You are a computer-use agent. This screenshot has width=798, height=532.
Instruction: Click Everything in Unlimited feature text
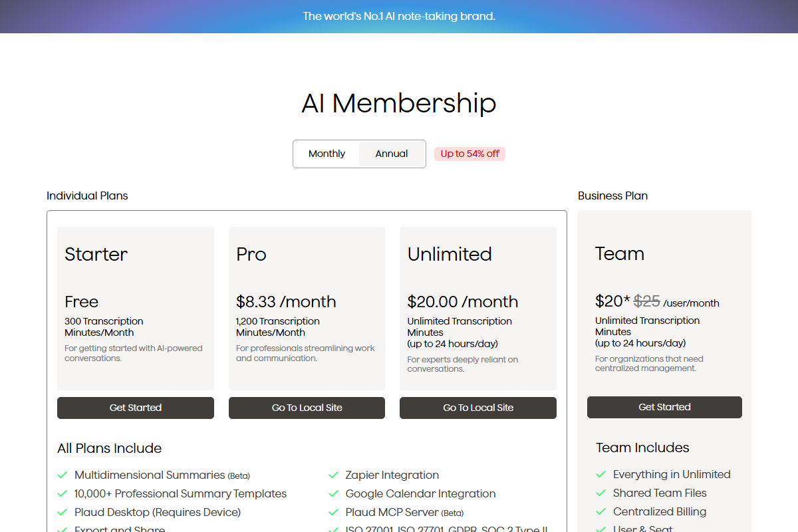[x=672, y=474]
